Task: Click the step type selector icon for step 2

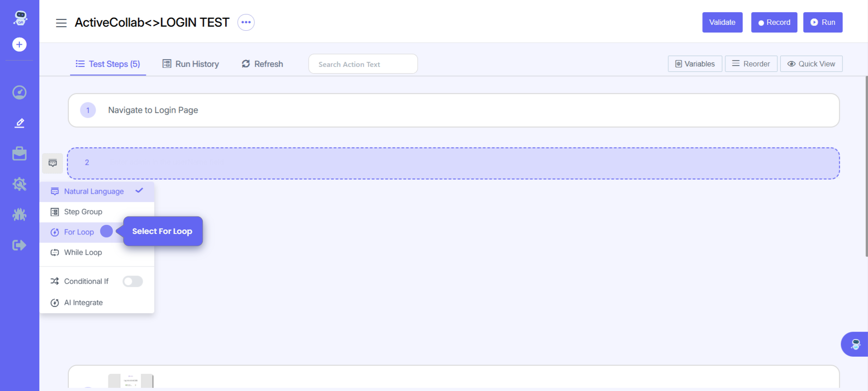Action: [x=53, y=163]
